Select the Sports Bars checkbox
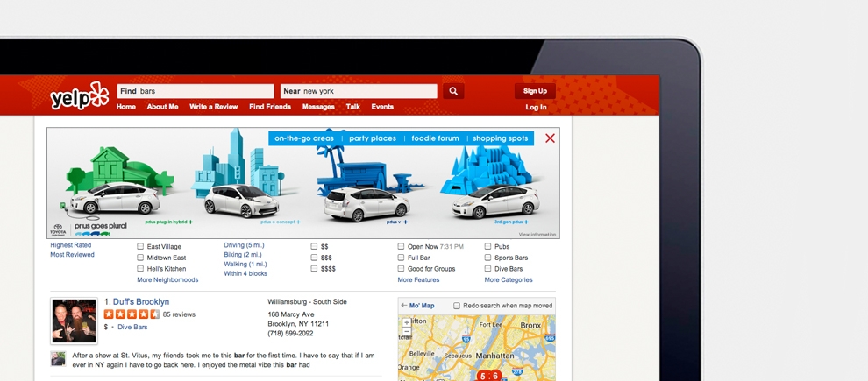Image resolution: width=868 pixels, height=381 pixels. (x=487, y=258)
